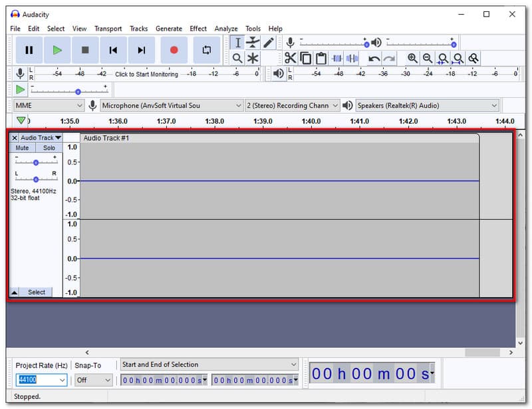Open the Microphone recording device dropdown
532x409 pixels.
(172, 106)
